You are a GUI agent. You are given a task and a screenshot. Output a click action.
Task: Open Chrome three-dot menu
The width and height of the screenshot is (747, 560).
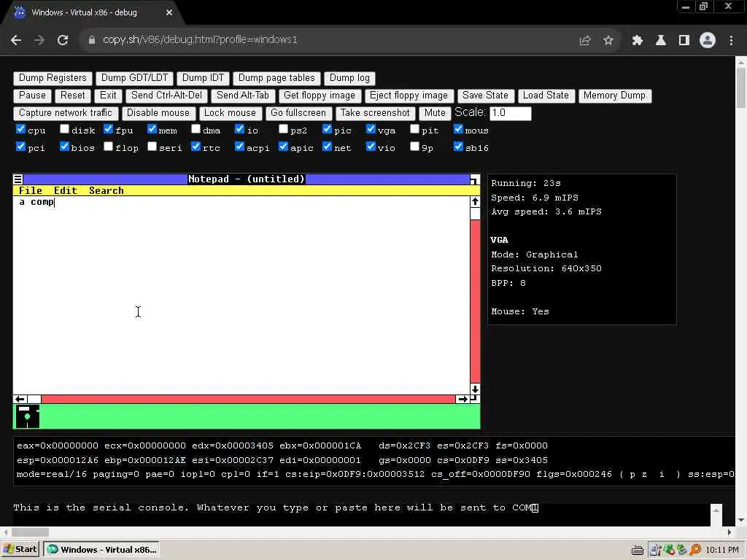click(x=731, y=41)
